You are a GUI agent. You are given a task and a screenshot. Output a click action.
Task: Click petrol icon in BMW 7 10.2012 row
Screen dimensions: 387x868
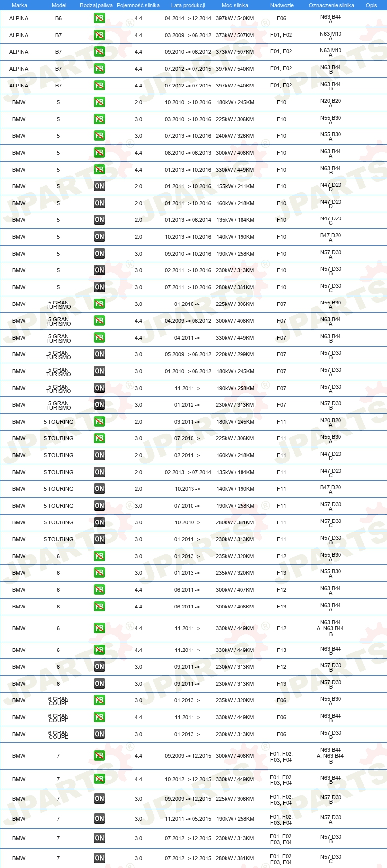99,779
